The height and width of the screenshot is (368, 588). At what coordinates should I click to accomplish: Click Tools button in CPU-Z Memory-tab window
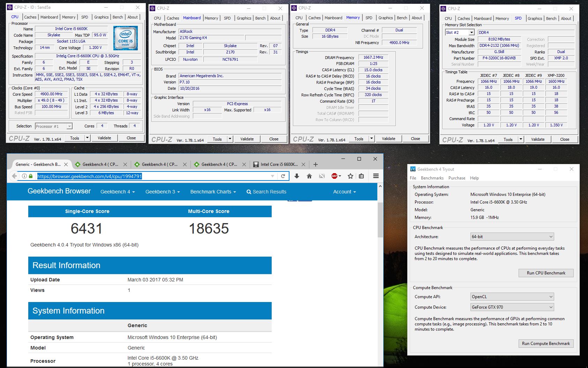[x=359, y=139]
